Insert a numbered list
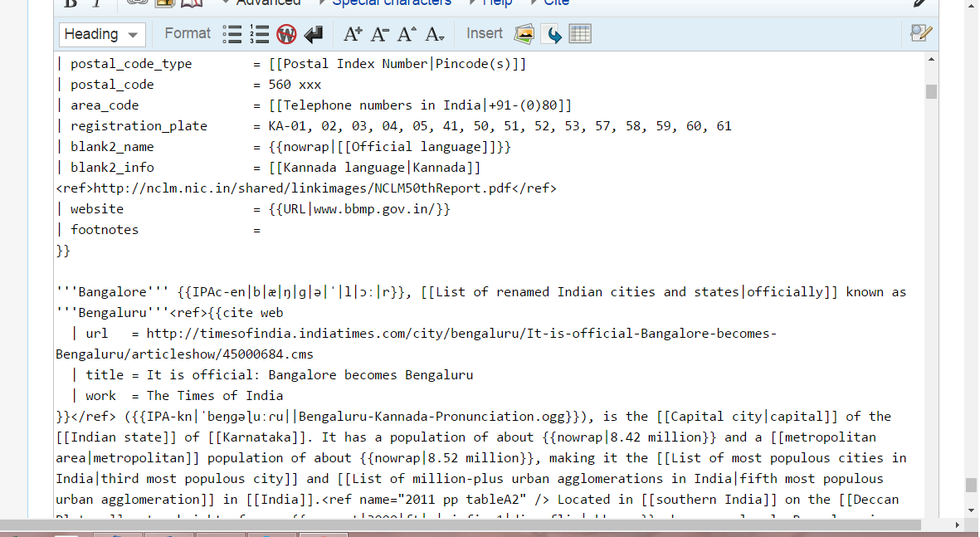The image size is (980, 537). click(260, 34)
